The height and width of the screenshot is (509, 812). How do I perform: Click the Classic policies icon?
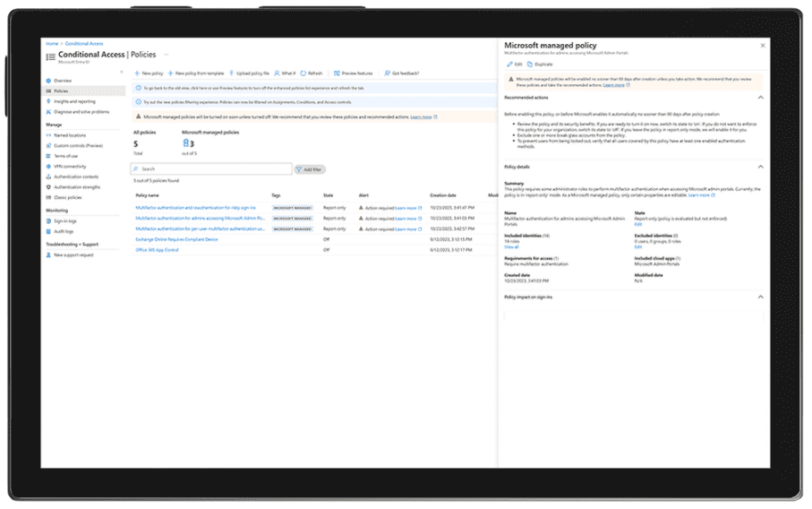pos(48,197)
